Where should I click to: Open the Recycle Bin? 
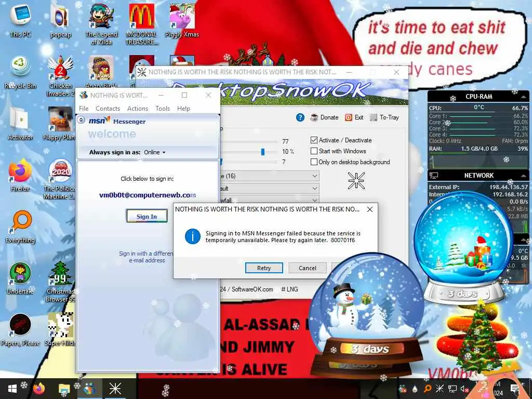click(x=20, y=72)
